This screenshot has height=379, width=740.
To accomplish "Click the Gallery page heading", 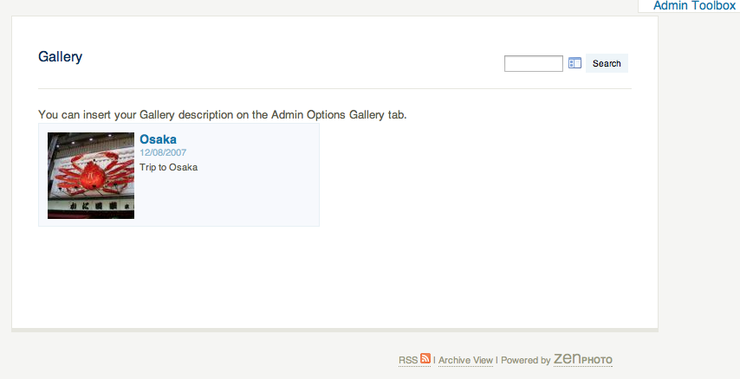I will (x=60, y=57).
